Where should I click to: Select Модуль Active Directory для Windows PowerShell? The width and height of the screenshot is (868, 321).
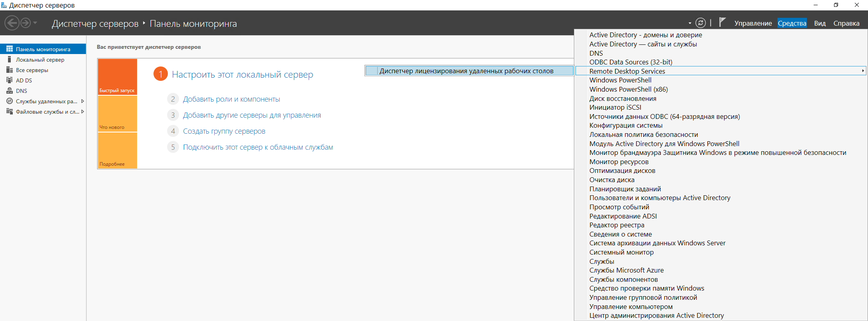pyautogui.click(x=664, y=144)
